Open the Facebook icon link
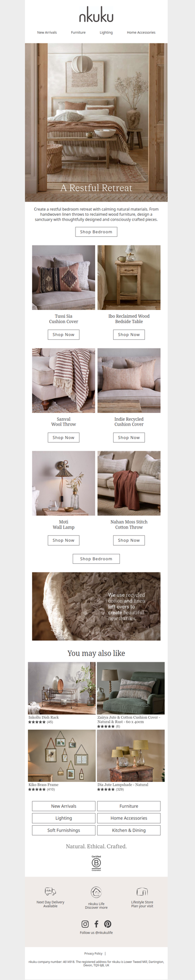The height and width of the screenshot is (980, 195). tap(96, 924)
